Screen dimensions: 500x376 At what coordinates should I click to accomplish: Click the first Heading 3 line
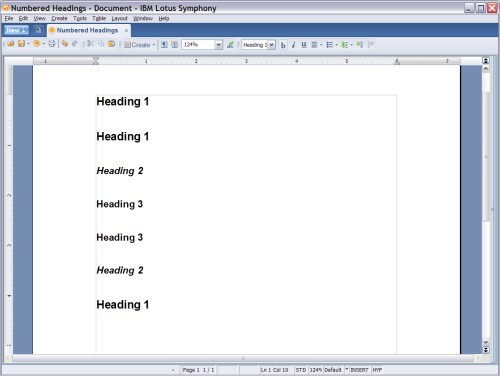[x=120, y=204]
